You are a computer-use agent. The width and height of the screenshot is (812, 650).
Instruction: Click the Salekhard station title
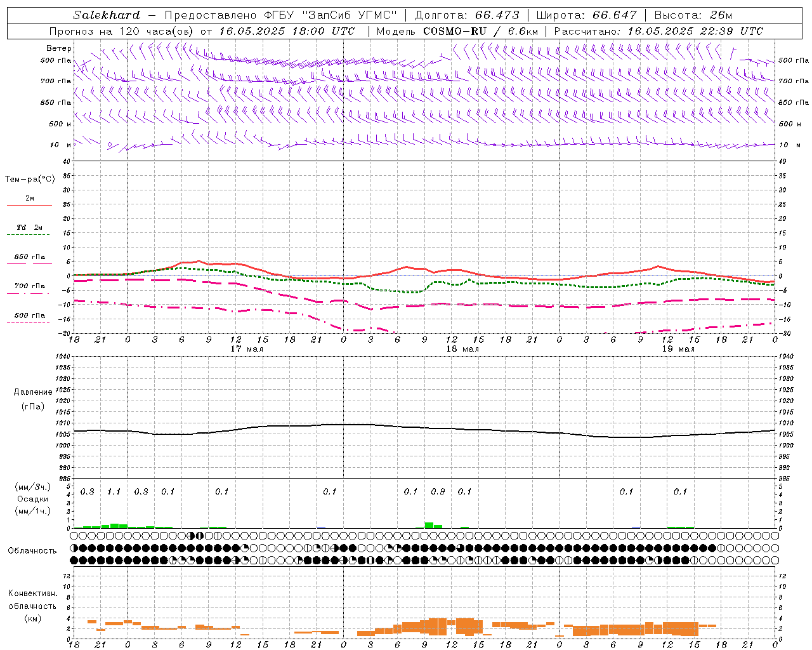point(107,15)
